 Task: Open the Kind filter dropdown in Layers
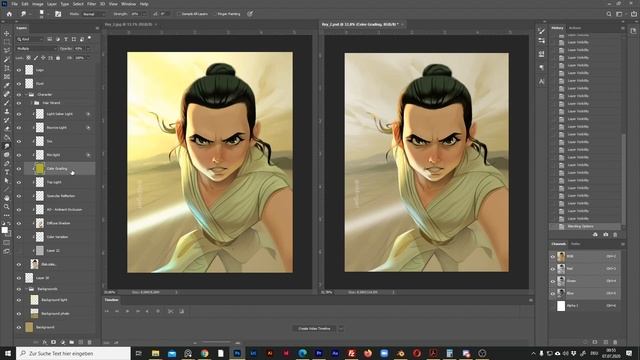30,39
